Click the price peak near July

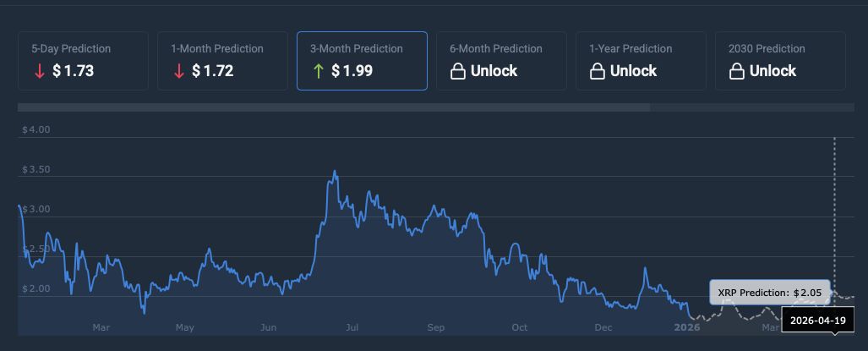[336, 172]
